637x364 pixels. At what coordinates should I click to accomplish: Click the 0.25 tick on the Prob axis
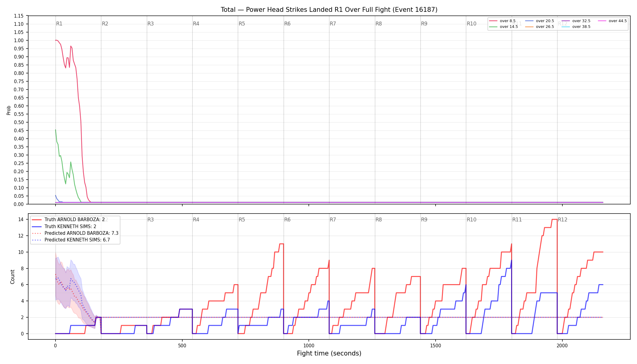[19, 163]
